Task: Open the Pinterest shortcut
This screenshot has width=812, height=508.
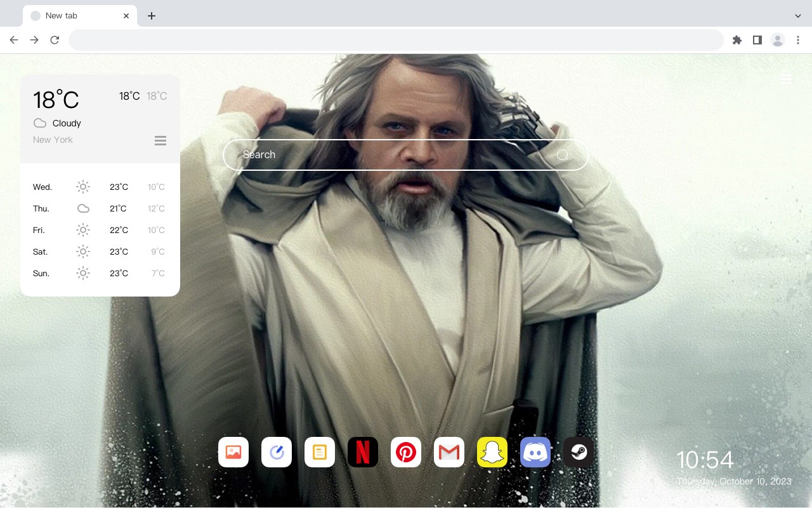Action: tap(406, 452)
